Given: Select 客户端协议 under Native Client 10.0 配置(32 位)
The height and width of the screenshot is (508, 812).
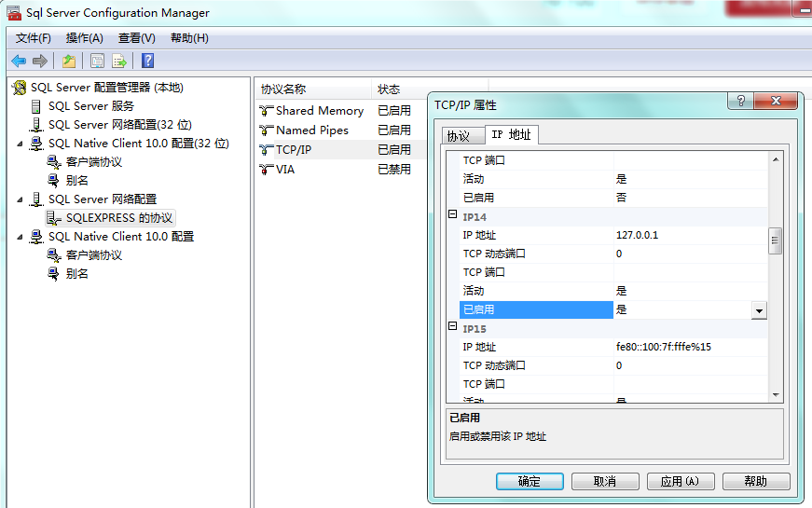Looking at the screenshot, I should point(94,162).
